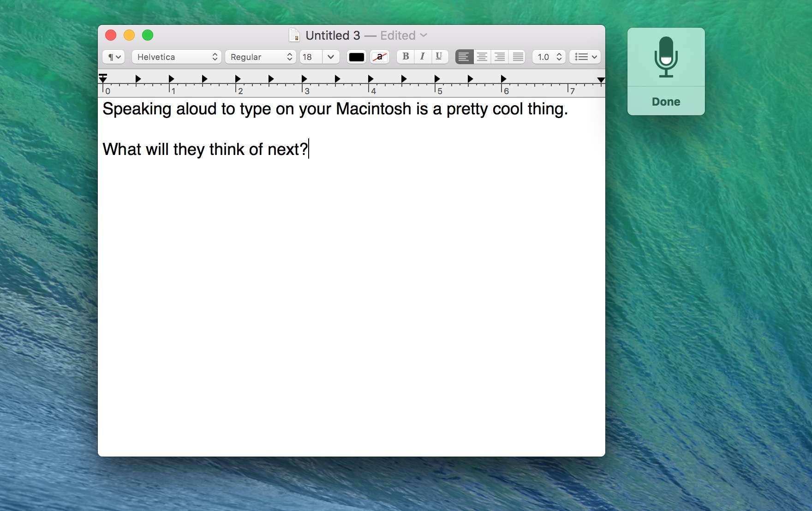This screenshot has width=812, height=511.
Task: Open the list bullets and numbering menu
Action: (585, 57)
